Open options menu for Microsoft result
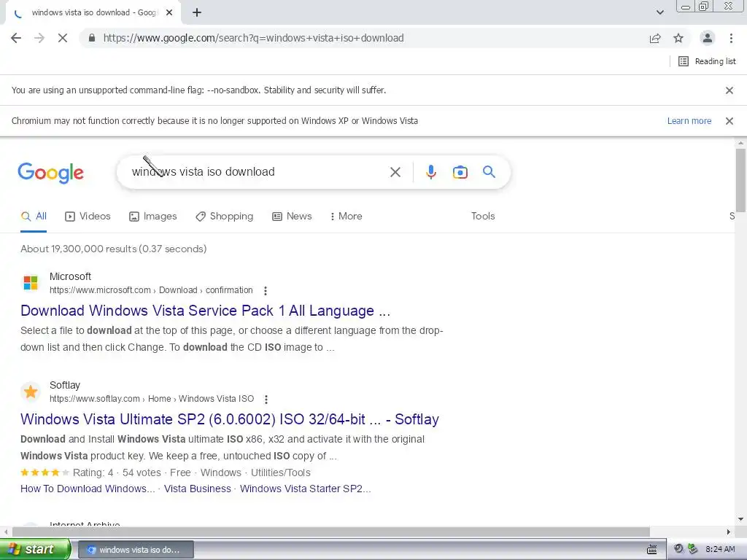The height and width of the screenshot is (560, 747). (266, 290)
